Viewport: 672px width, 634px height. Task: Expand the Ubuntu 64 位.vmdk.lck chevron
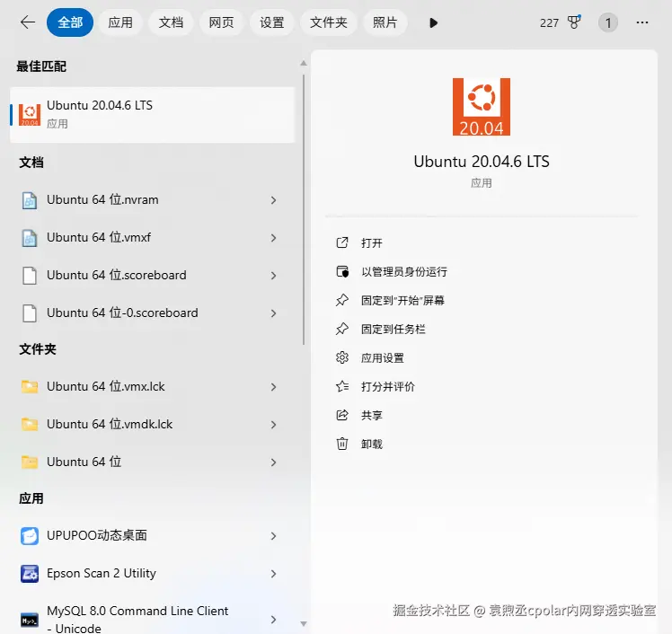coord(274,425)
